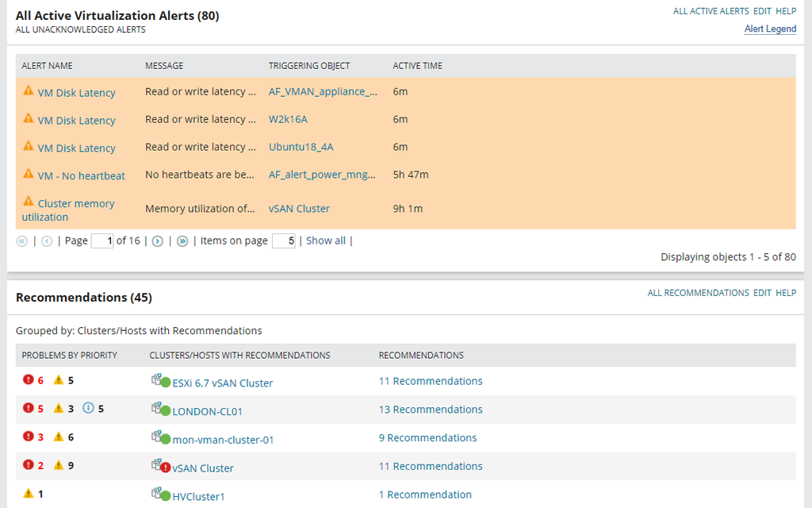This screenshot has height=508, width=812.
Task: Click HELP on Virtualization Alerts widget
Action: pos(786,11)
